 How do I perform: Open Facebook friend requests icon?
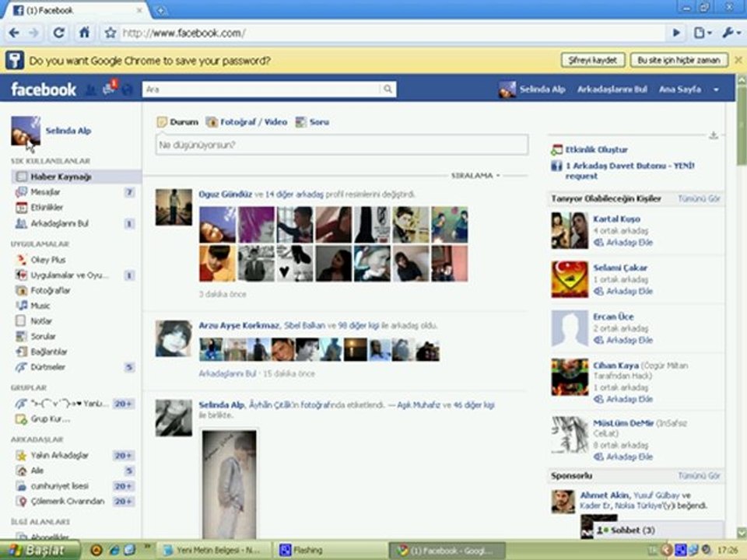coord(90,89)
